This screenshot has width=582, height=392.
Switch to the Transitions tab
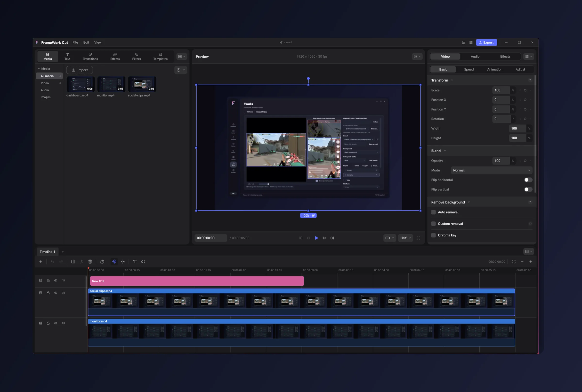(90, 56)
